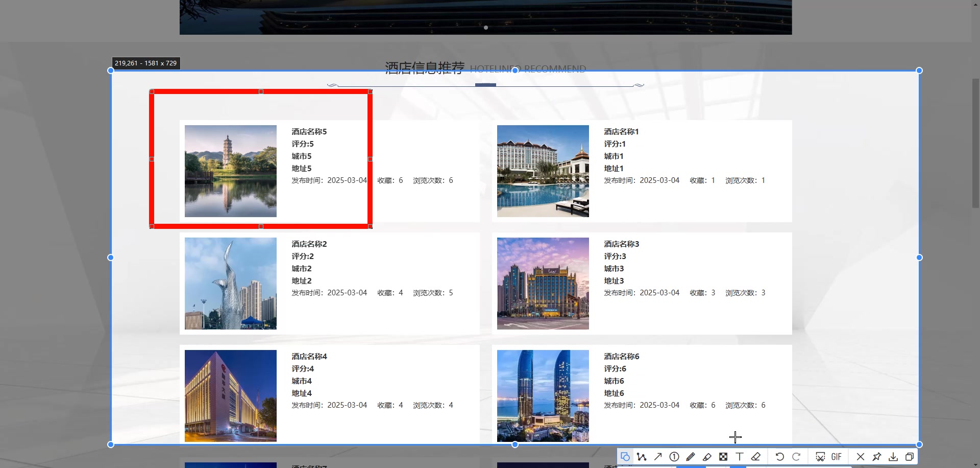Click the 浏览次数: 3 views text

(x=746, y=293)
